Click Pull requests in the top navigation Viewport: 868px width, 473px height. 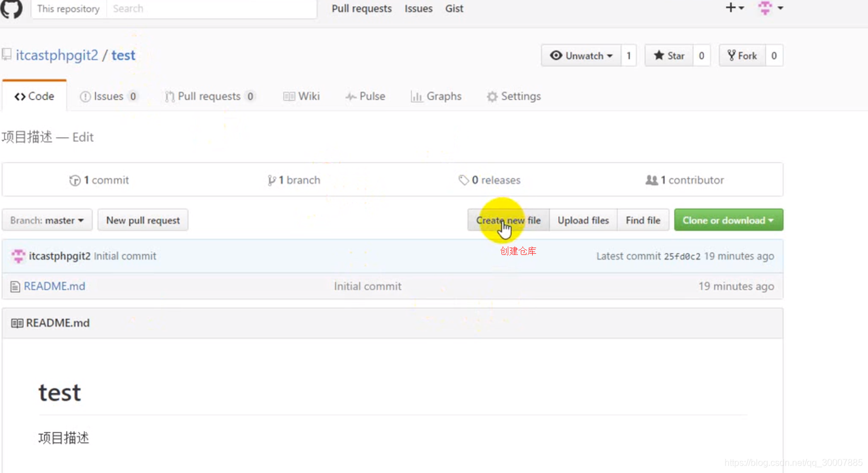point(362,9)
